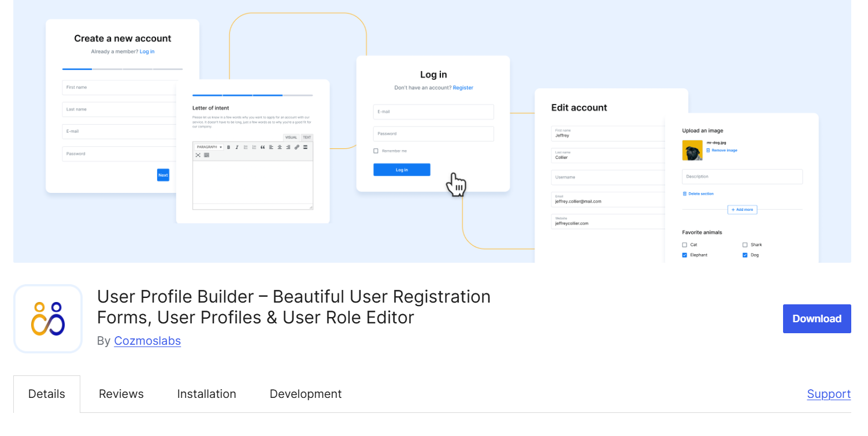
Task: Click the User Profile Builder plugin logo
Action: (47, 318)
